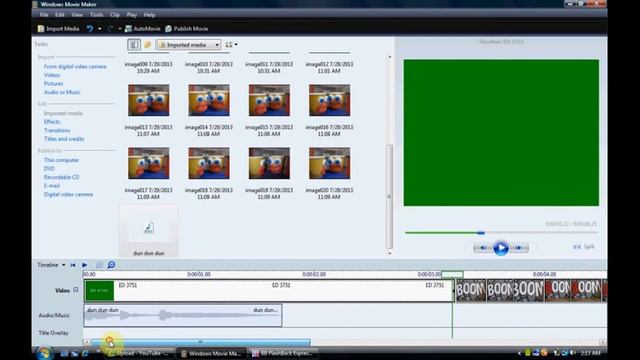Click the timeline horizontal scrollbar thumb
This screenshot has width=640, height=360.
[200, 342]
